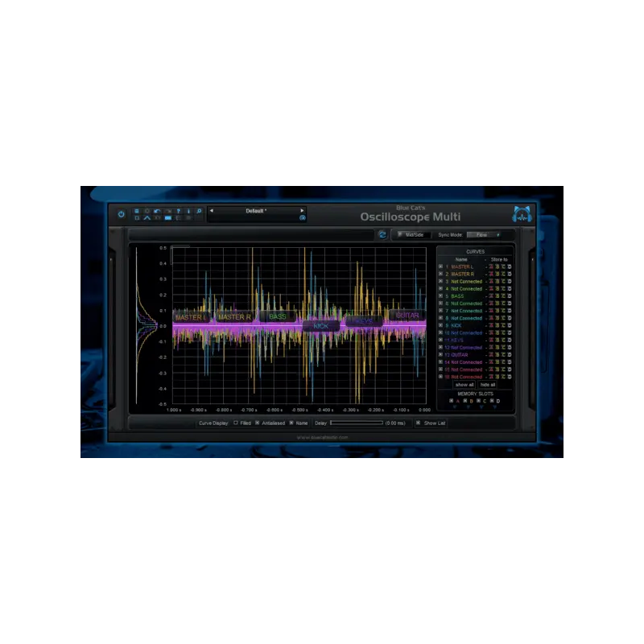Store MASTER R curve to slot B
The height and width of the screenshot is (644, 644).
click(497, 274)
